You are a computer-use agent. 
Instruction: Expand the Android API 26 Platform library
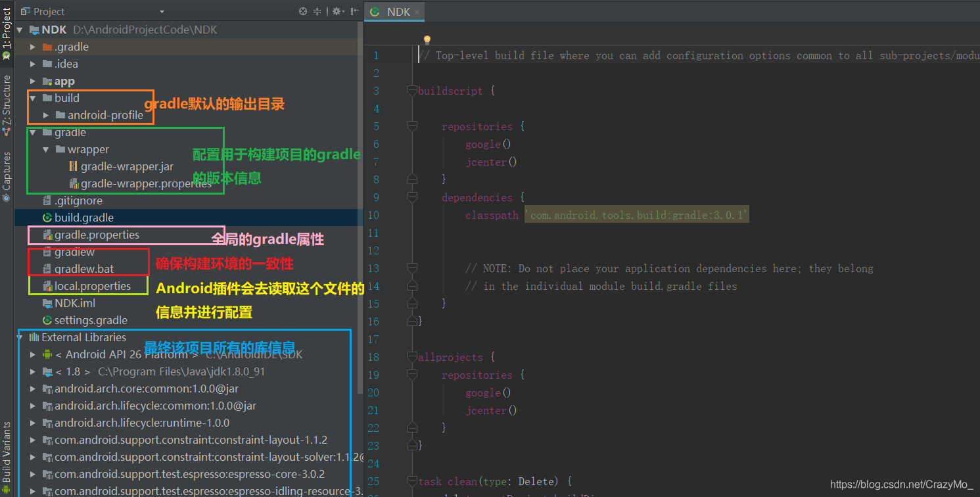(33, 354)
